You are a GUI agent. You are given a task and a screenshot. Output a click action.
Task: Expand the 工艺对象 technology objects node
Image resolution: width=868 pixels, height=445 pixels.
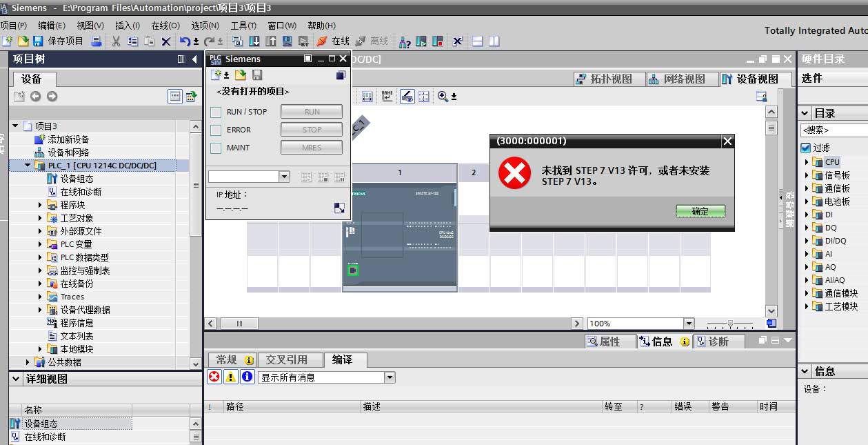[41, 218]
